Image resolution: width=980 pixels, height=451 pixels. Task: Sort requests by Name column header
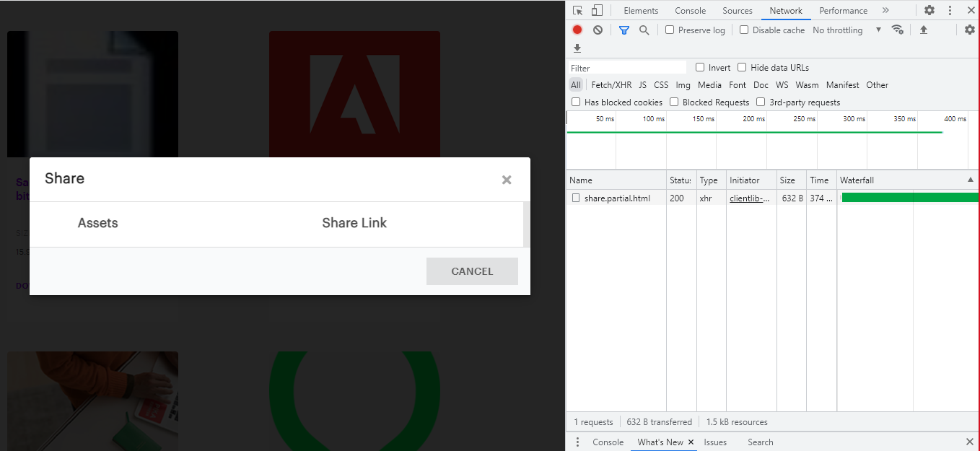pyautogui.click(x=616, y=180)
